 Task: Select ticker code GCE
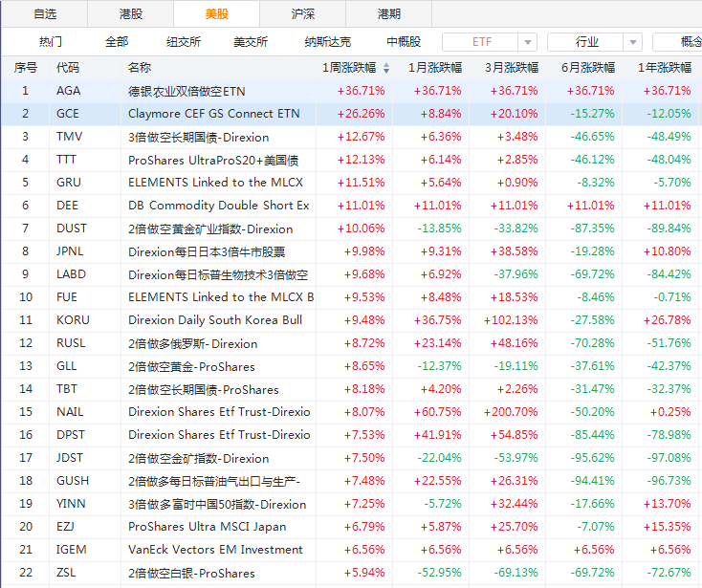(x=68, y=114)
